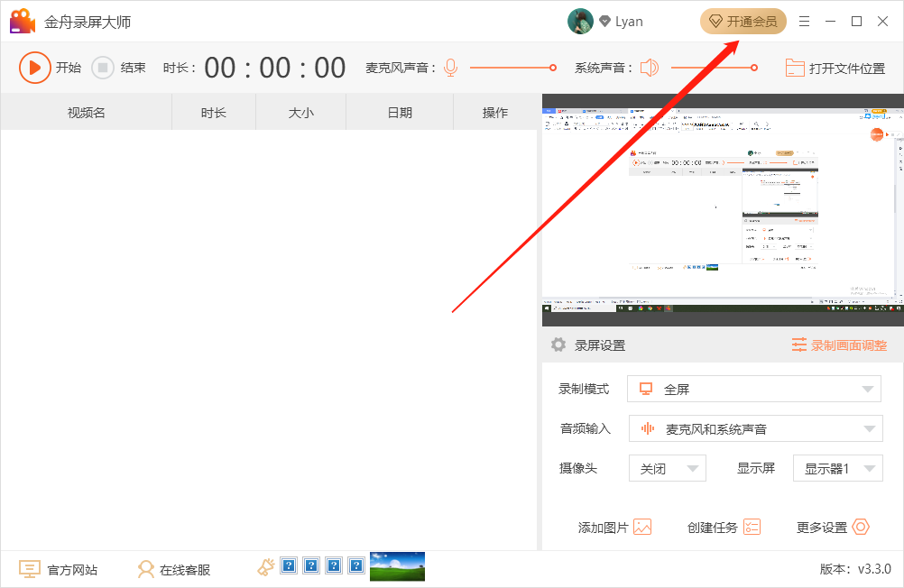Expand the 音频输入 dropdown
Viewport: 904px width, 588px height.
point(755,428)
